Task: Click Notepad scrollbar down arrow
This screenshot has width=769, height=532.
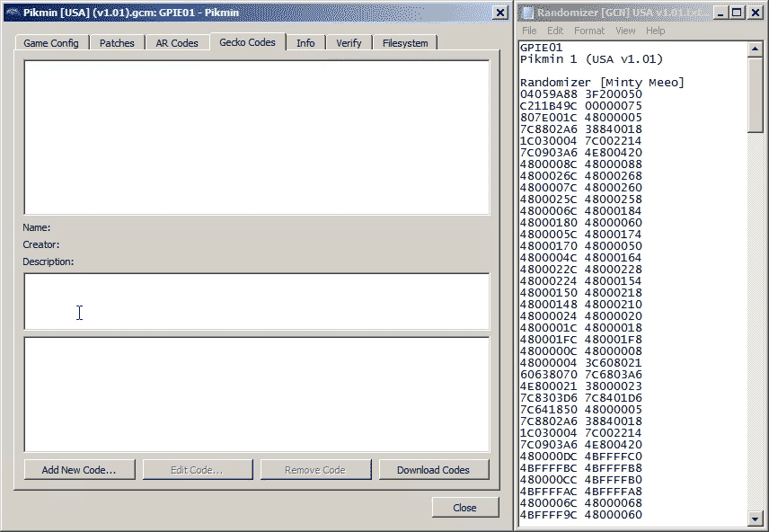Action: tap(755, 519)
